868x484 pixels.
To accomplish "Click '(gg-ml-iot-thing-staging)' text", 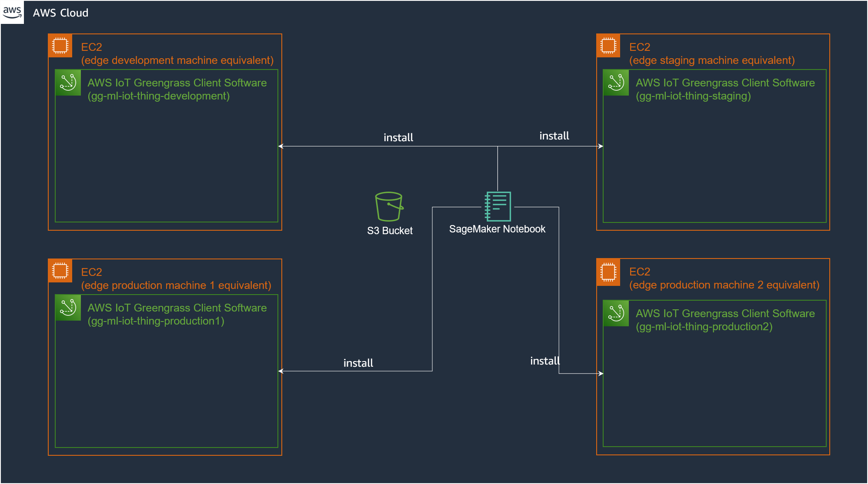I will pos(693,96).
